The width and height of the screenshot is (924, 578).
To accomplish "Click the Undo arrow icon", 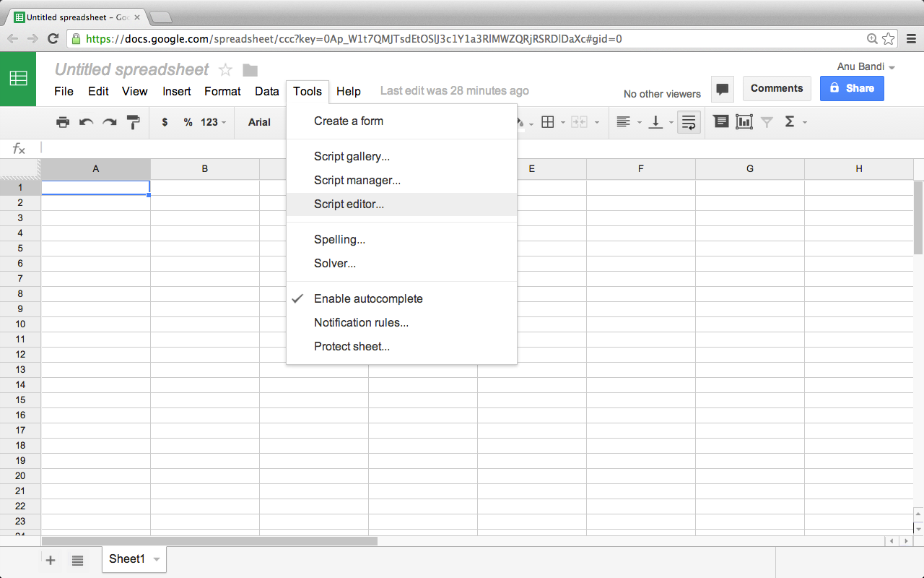I will [x=86, y=122].
